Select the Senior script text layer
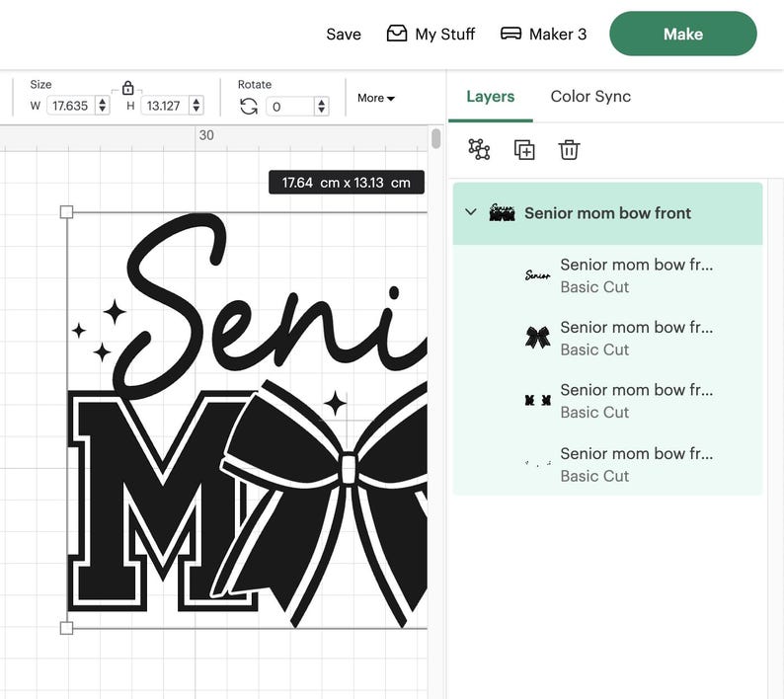 coord(607,275)
